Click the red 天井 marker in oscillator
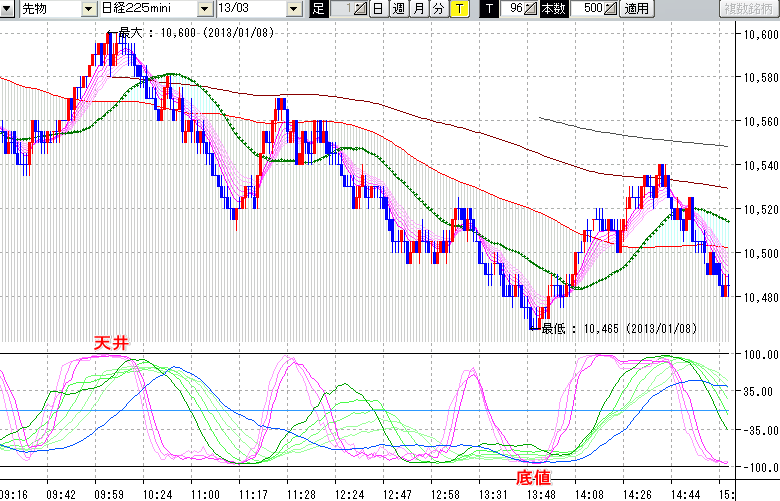Viewport: 780px width, 501px height. point(111,343)
